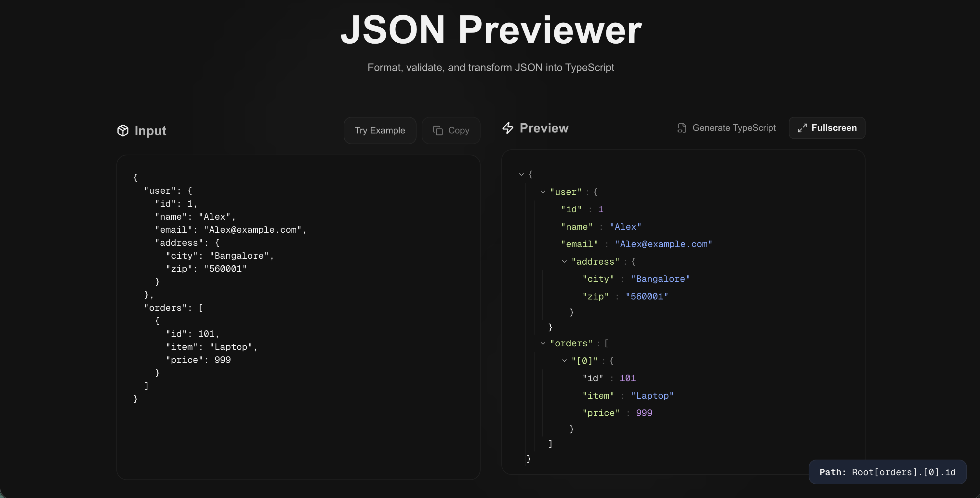Select the Bangalore city value in Preview
This screenshot has width=980, height=498.
661,279
